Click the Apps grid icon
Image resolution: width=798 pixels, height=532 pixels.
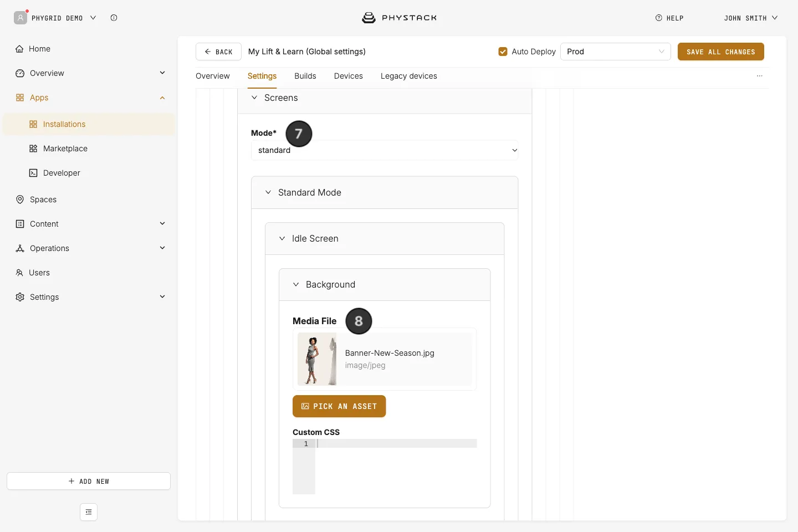pyautogui.click(x=20, y=98)
